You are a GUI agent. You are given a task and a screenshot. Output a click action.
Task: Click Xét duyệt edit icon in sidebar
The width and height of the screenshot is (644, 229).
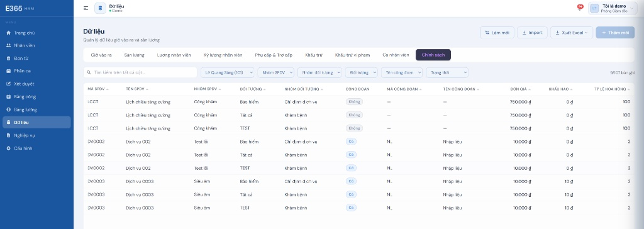pyautogui.click(x=9, y=84)
